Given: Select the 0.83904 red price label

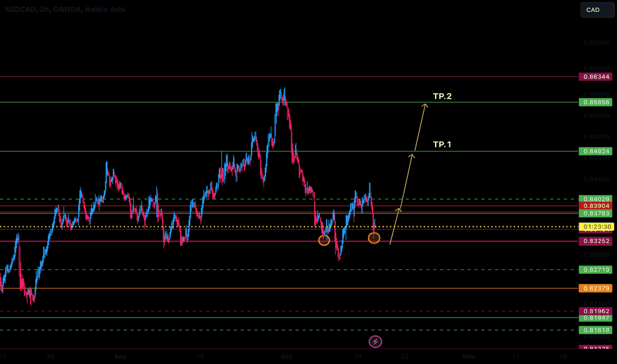Looking at the screenshot, I should point(595,206).
